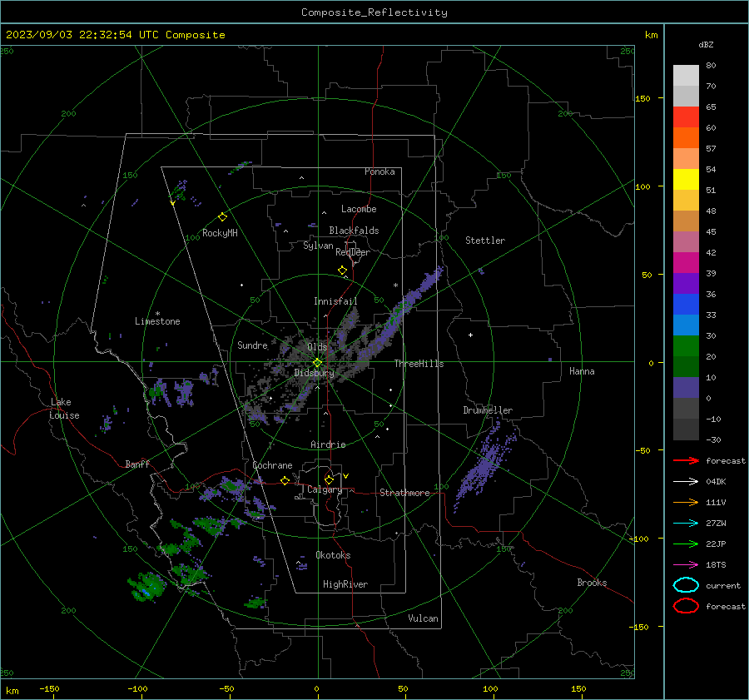Select the Didsbury label
Image resolution: width=749 pixels, height=700 pixels.
click(314, 373)
